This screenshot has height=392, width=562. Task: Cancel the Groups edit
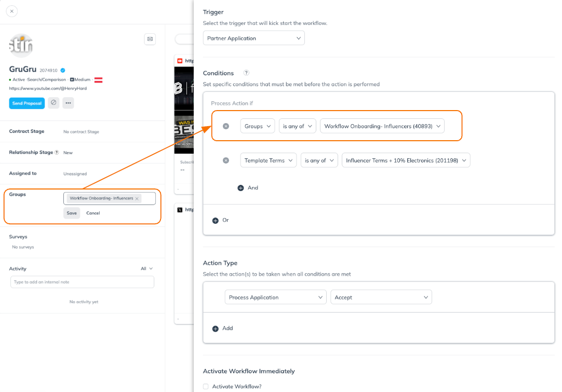pyautogui.click(x=93, y=213)
